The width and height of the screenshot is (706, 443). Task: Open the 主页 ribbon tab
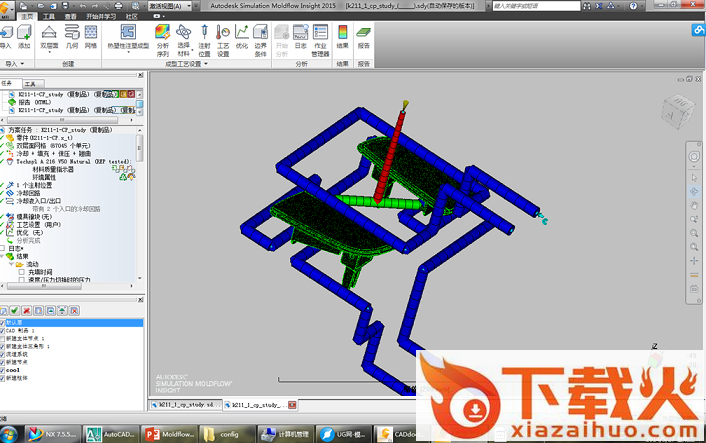coord(27,16)
